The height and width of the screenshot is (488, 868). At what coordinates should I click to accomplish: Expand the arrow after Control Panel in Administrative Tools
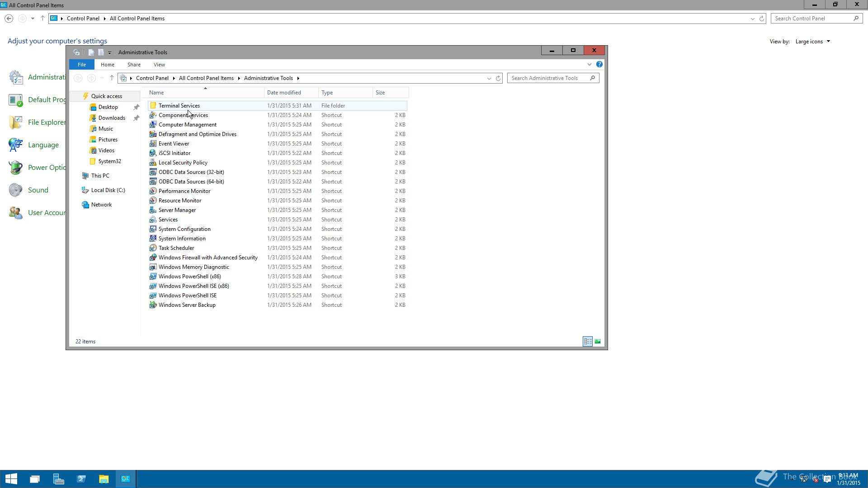point(174,78)
